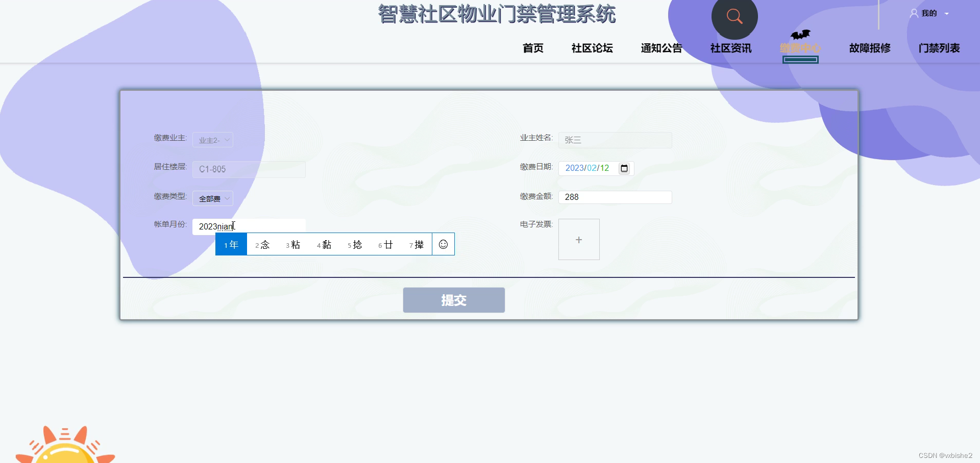This screenshot has height=463, width=980.
Task: Choose IME candidate 2 念
Action: click(262, 245)
